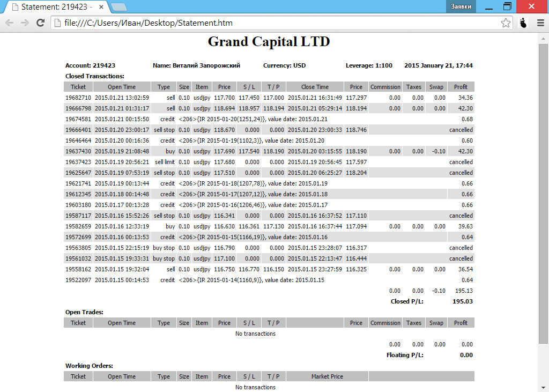This screenshot has width=549, height=392.
Task: Click ticket number 19558162
Action: coord(78,269)
